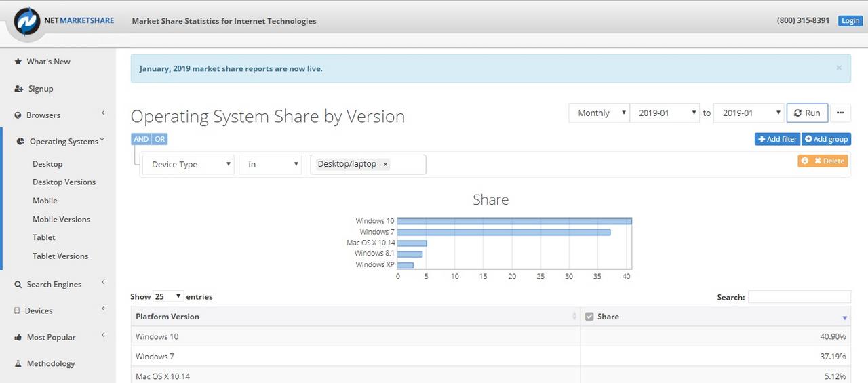Image resolution: width=868 pixels, height=383 pixels.
Task: Click the pie chart icon beside Operating Systems
Action: tap(21, 142)
